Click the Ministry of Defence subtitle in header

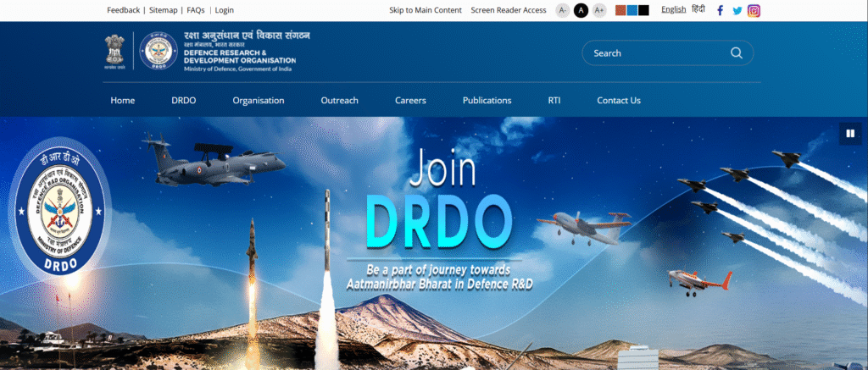coord(237,69)
